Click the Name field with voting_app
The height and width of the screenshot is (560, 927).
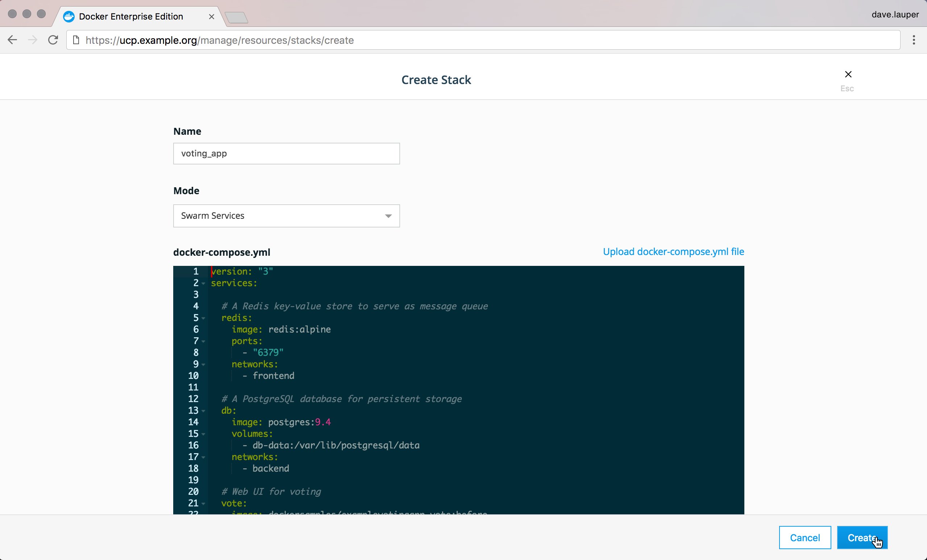click(x=286, y=154)
